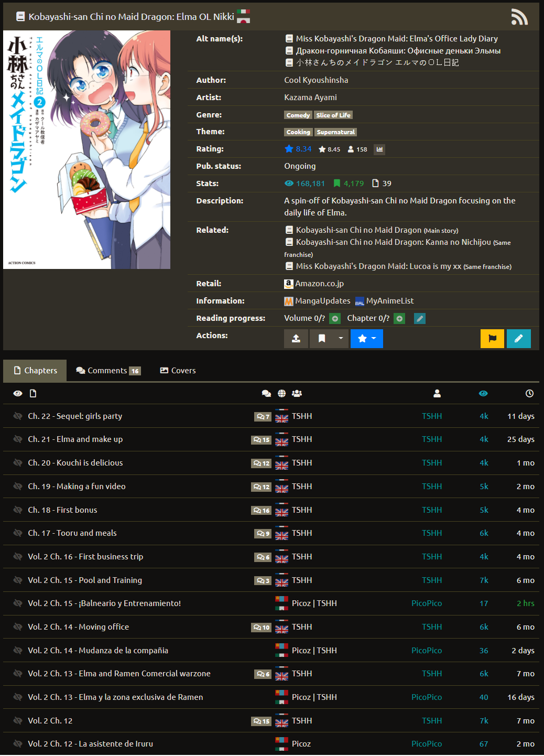544x756 pixels.
Task: Toggle read status for Ch. 21
Action: (x=18, y=439)
